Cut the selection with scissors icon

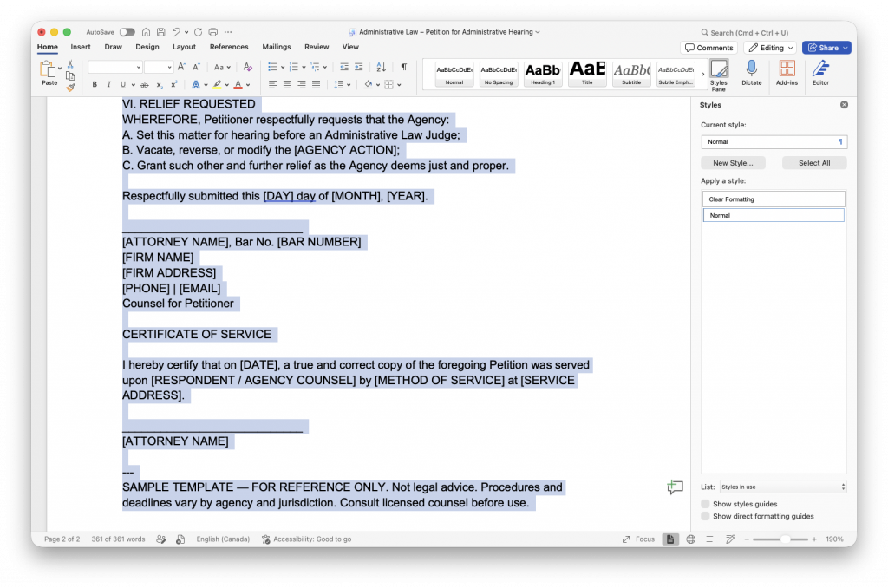tap(70, 64)
